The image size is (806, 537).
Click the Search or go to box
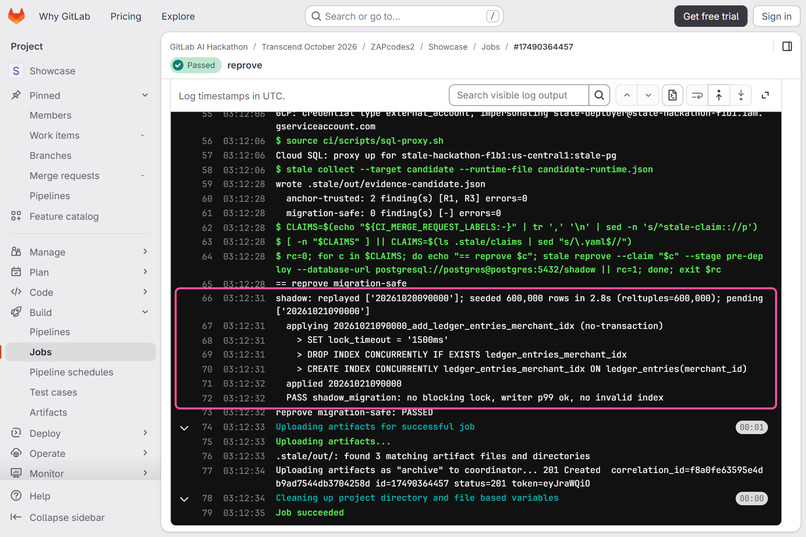tap(404, 16)
